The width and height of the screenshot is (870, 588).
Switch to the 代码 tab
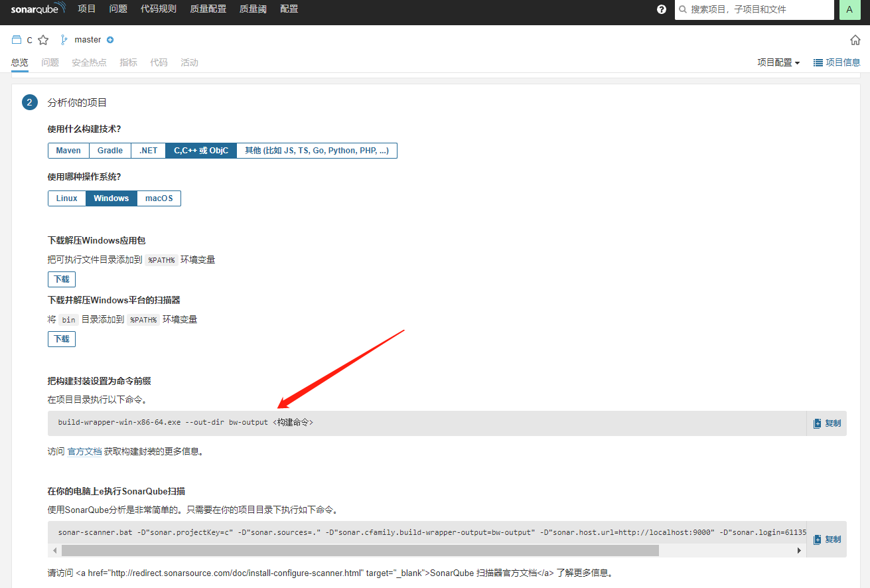159,62
